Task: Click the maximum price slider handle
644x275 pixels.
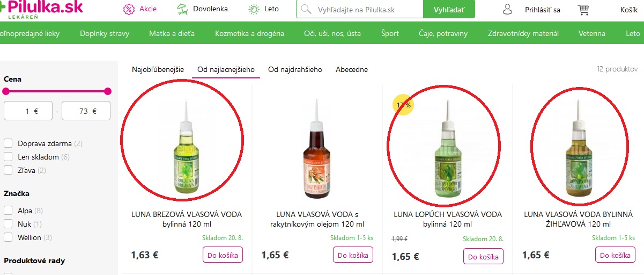Action: pyautogui.click(x=108, y=91)
